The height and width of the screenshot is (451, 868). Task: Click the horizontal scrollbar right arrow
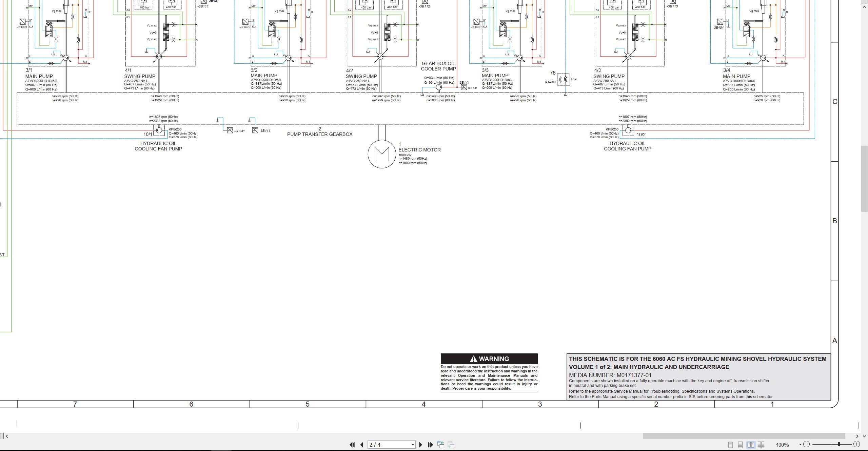(857, 436)
